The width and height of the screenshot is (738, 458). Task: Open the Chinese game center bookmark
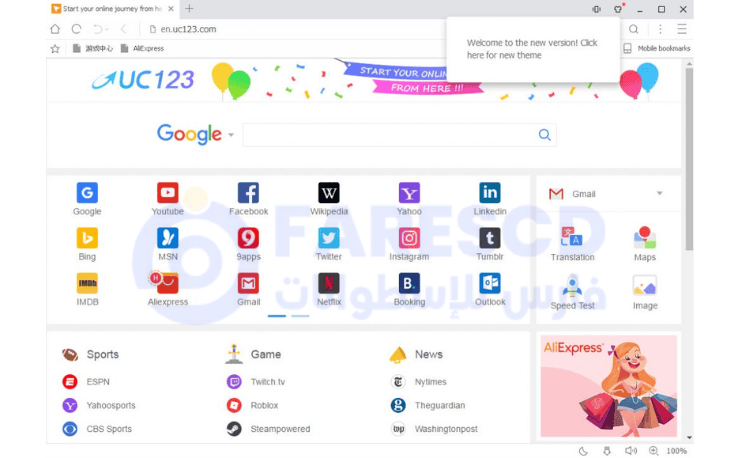pos(93,48)
